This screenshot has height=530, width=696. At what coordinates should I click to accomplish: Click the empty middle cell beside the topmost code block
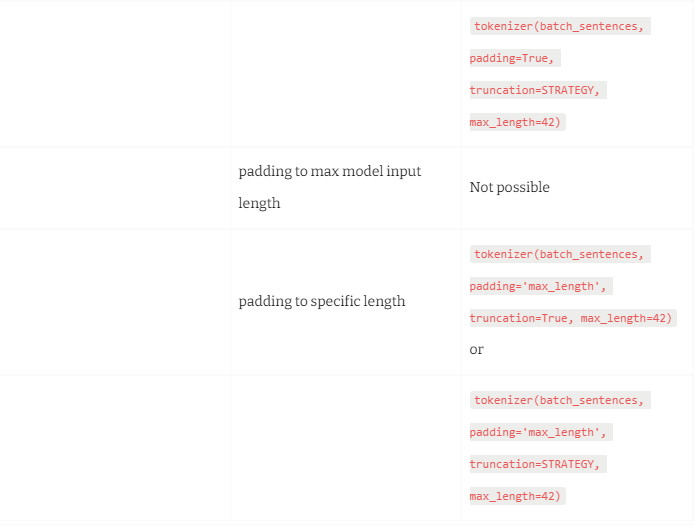(x=346, y=74)
